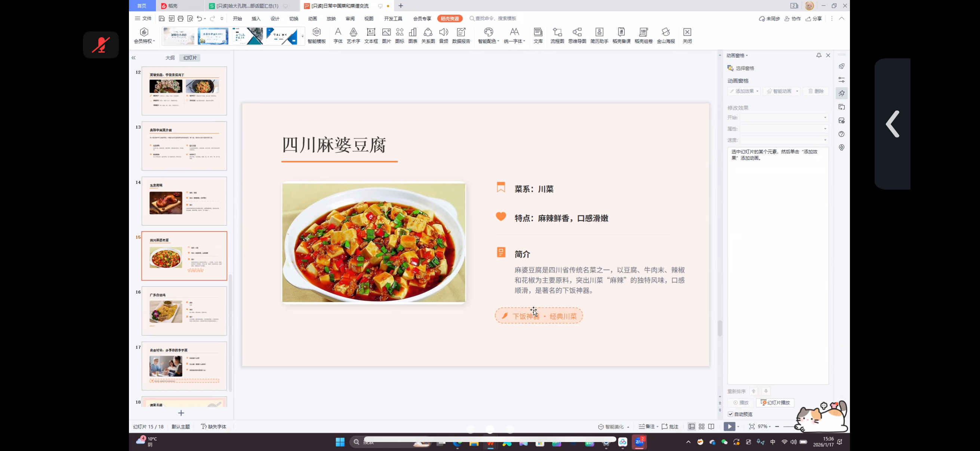Switch to 大纲 outline view
This screenshot has height=451, width=980.
[x=170, y=58]
